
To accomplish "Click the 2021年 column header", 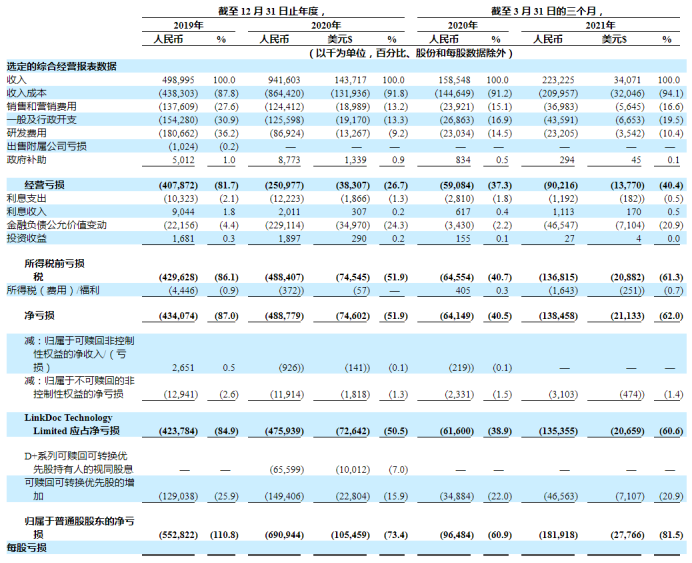I will coord(600,25).
